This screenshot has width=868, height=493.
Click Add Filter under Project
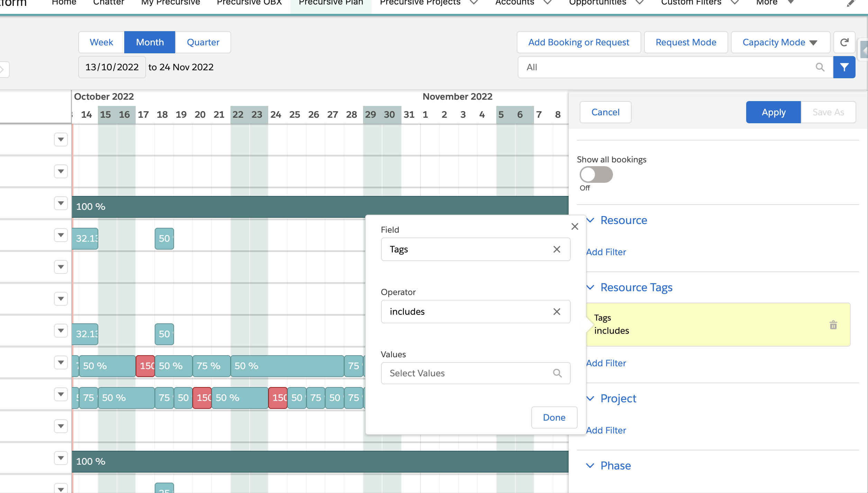[606, 430]
